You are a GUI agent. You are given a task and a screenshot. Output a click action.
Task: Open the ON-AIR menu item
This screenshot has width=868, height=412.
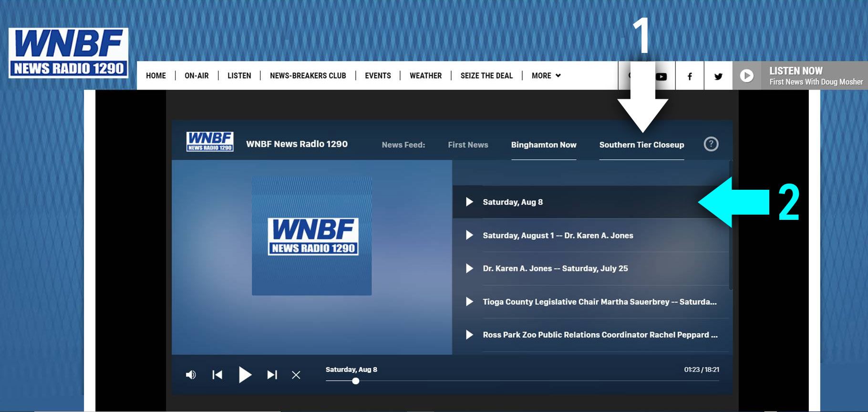pyautogui.click(x=196, y=76)
